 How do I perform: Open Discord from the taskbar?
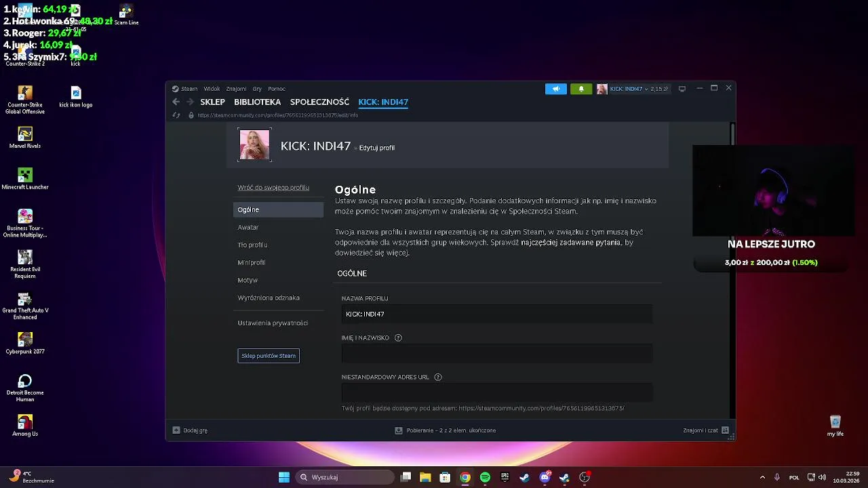coord(545,477)
